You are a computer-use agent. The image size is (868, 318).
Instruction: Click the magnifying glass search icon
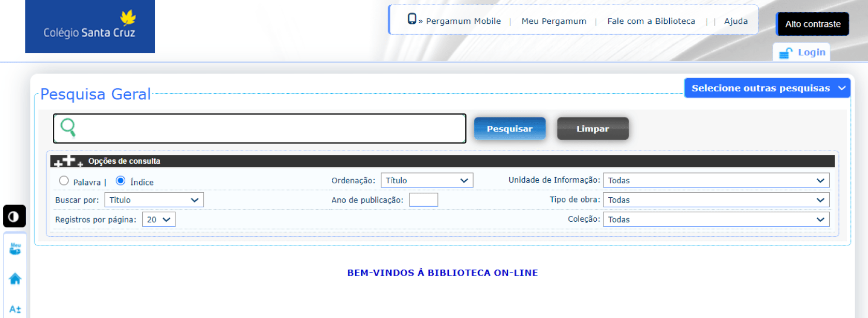[68, 127]
